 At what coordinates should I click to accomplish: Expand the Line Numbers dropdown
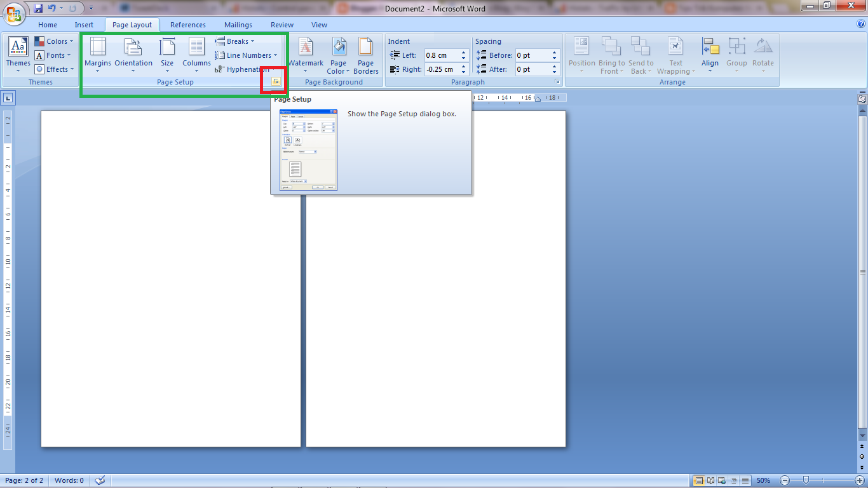[246, 55]
